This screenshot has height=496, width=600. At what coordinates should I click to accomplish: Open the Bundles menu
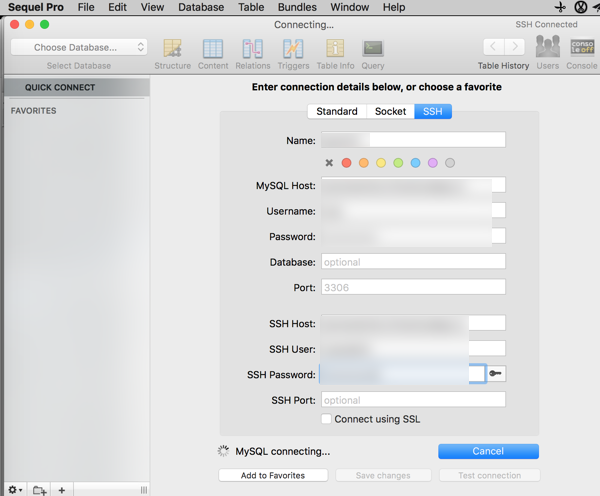pyautogui.click(x=297, y=7)
